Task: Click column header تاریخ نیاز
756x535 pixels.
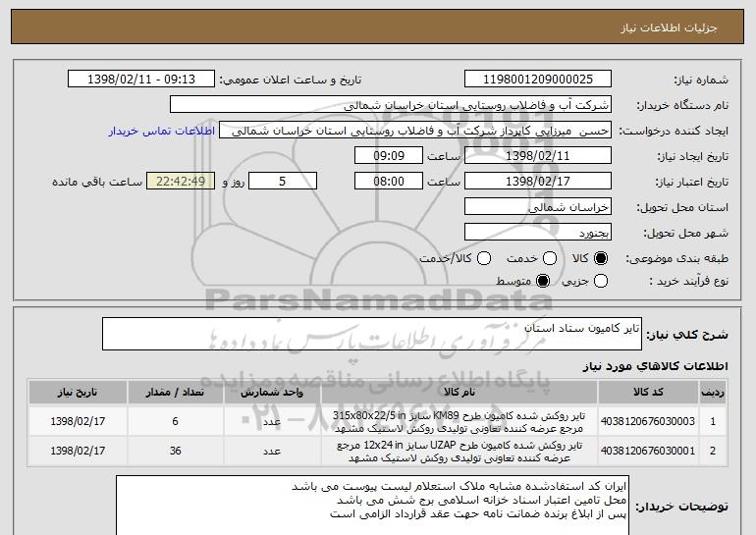Action: click(78, 393)
